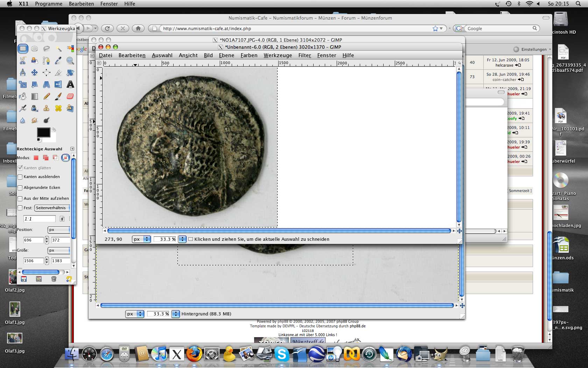Choose the Pencil tool
The height and width of the screenshot is (368, 588).
pos(46,96)
